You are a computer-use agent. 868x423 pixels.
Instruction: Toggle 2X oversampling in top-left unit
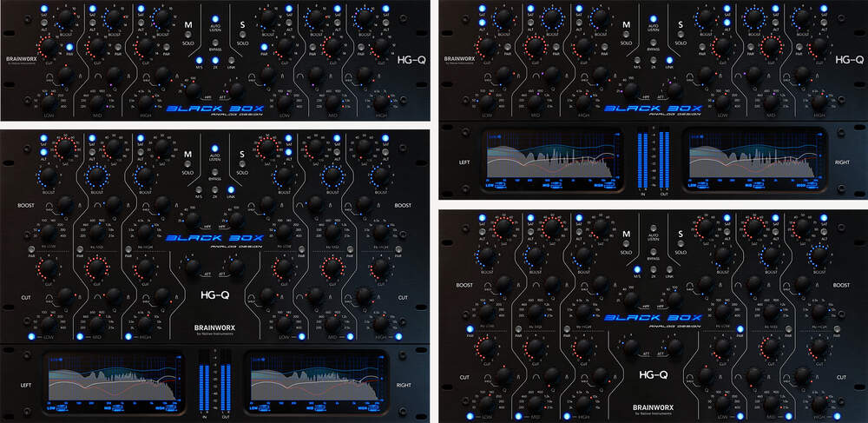(x=215, y=60)
